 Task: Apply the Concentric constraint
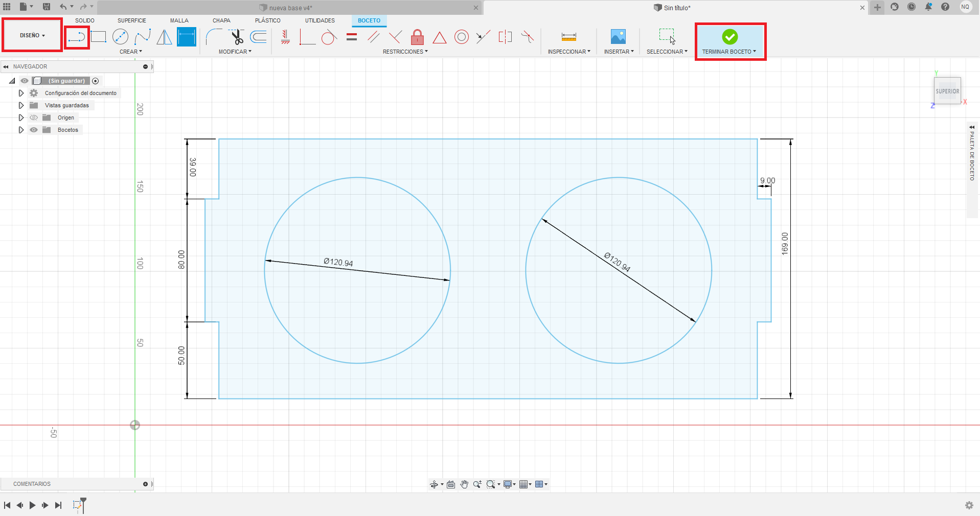click(462, 37)
